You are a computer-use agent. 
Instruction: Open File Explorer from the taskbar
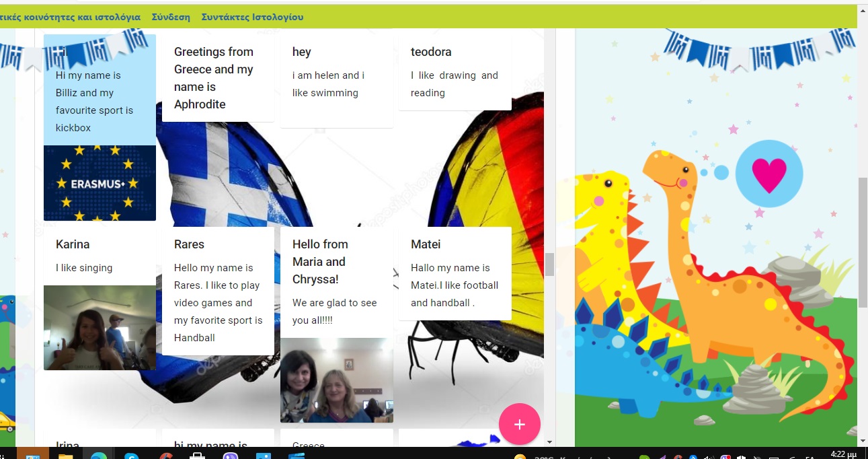65,456
